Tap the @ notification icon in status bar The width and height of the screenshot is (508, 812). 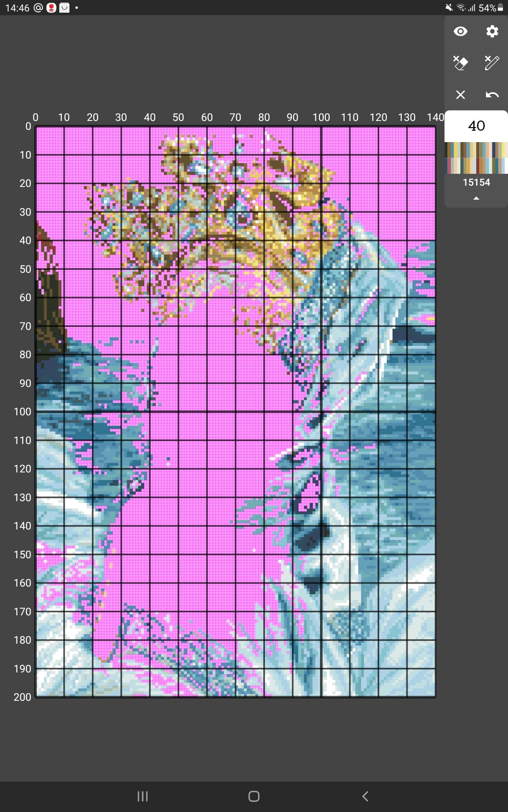[38, 8]
